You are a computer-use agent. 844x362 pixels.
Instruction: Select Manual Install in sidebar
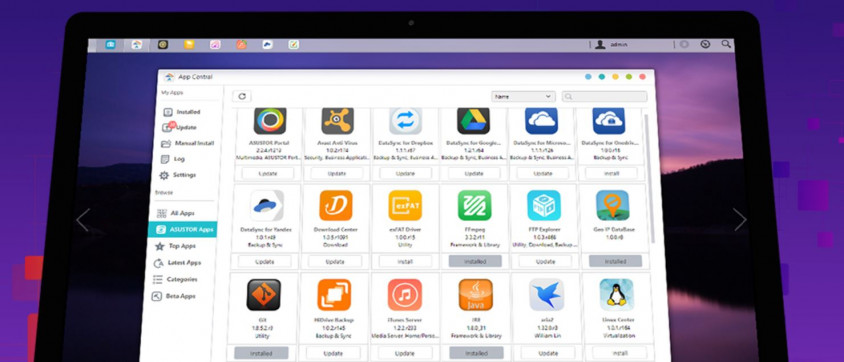pyautogui.click(x=187, y=144)
